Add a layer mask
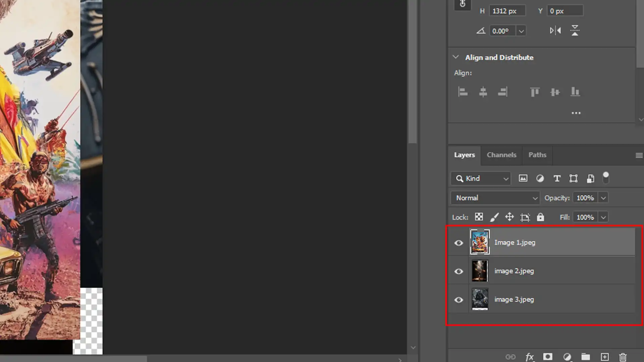This screenshot has width=644, height=362. coord(548,357)
